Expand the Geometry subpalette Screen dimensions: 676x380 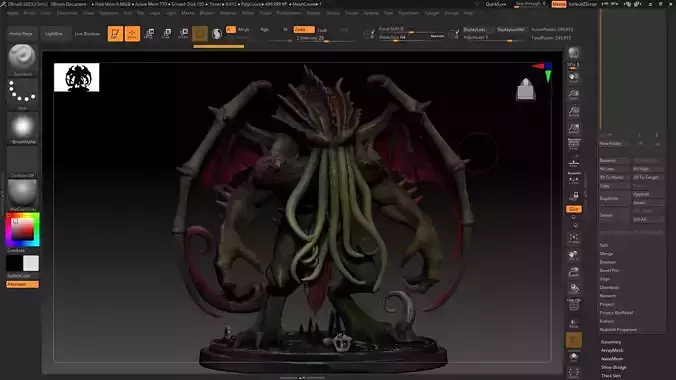click(611, 342)
